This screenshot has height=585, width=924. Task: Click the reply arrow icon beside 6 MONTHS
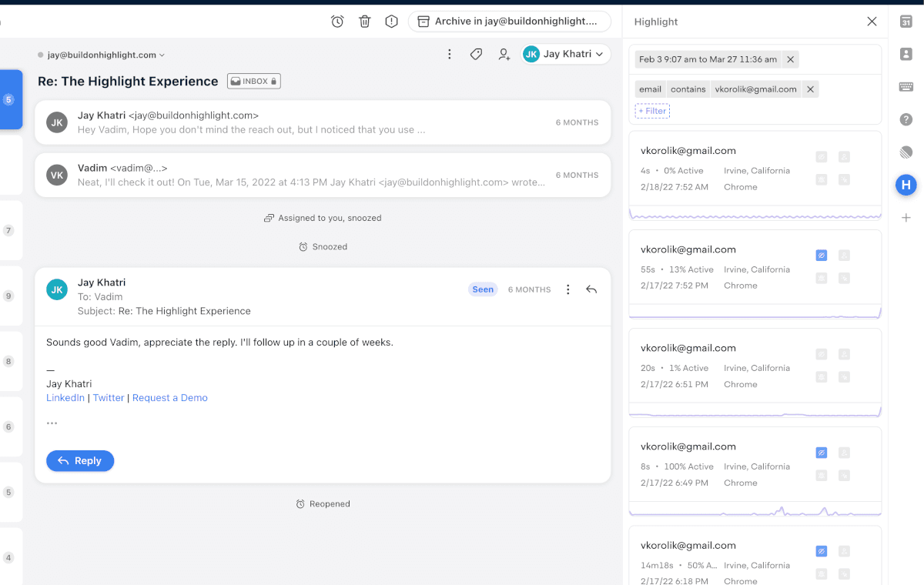coord(591,289)
